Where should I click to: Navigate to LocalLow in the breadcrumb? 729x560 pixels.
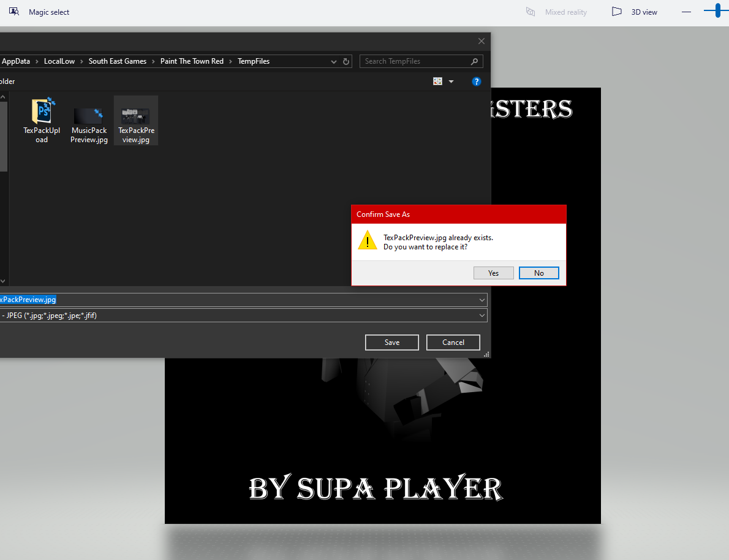59,61
